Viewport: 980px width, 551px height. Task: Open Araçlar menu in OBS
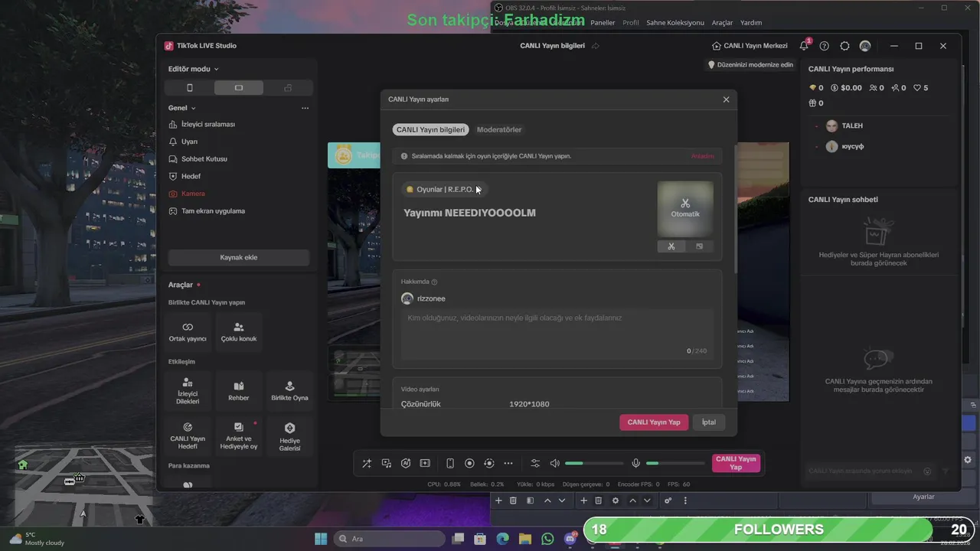pos(722,23)
